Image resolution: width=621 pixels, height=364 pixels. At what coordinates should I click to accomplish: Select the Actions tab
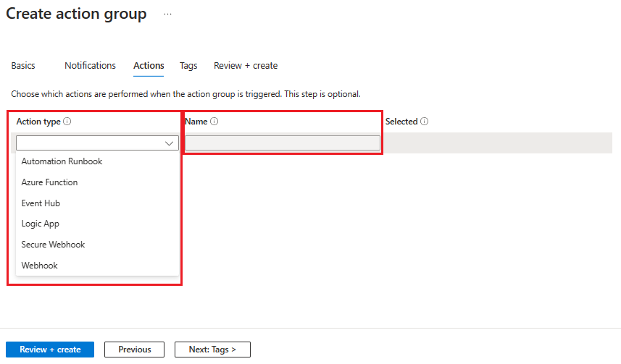tap(149, 66)
